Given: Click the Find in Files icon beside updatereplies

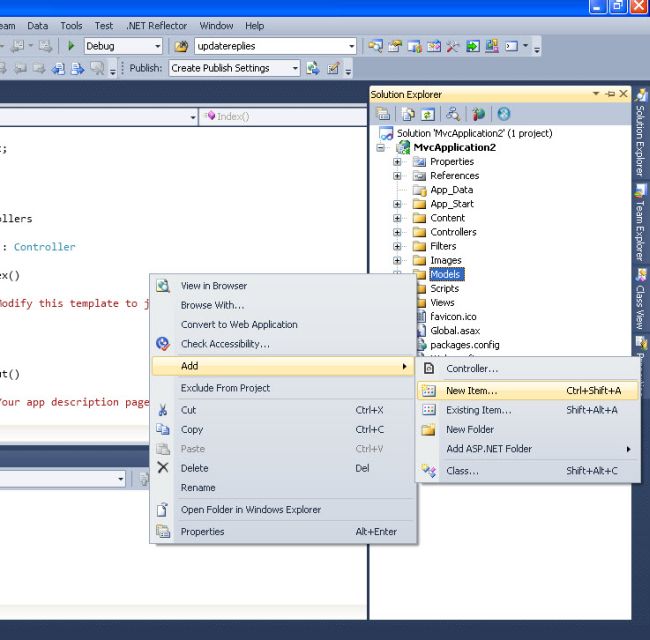Looking at the screenshot, I should [x=181, y=46].
